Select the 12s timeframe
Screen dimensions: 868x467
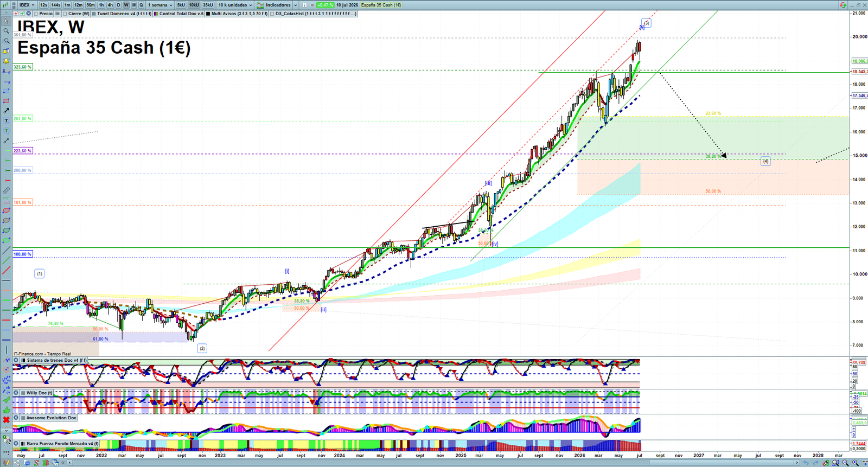pyautogui.click(x=43, y=5)
